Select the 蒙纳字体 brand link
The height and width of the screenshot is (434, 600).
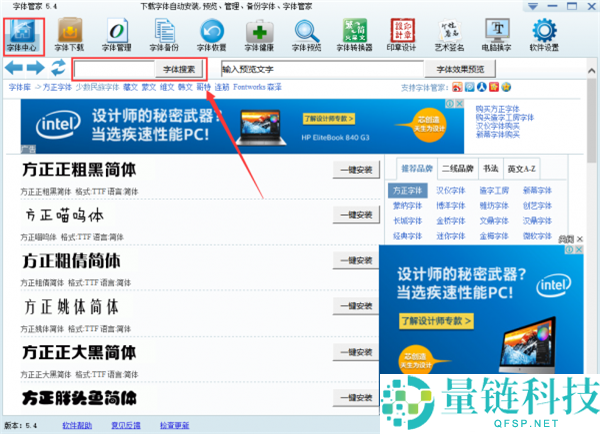pyautogui.click(x=407, y=206)
